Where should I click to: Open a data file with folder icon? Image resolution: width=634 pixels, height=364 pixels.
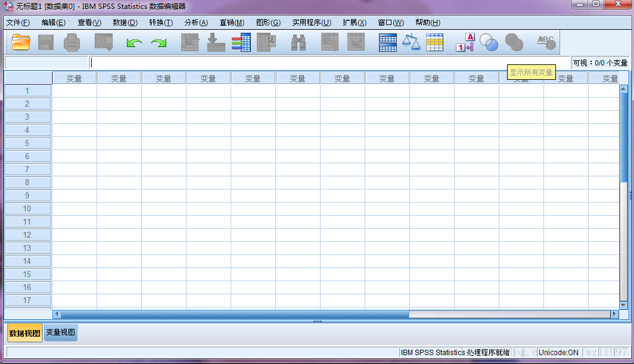click(x=21, y=42)
